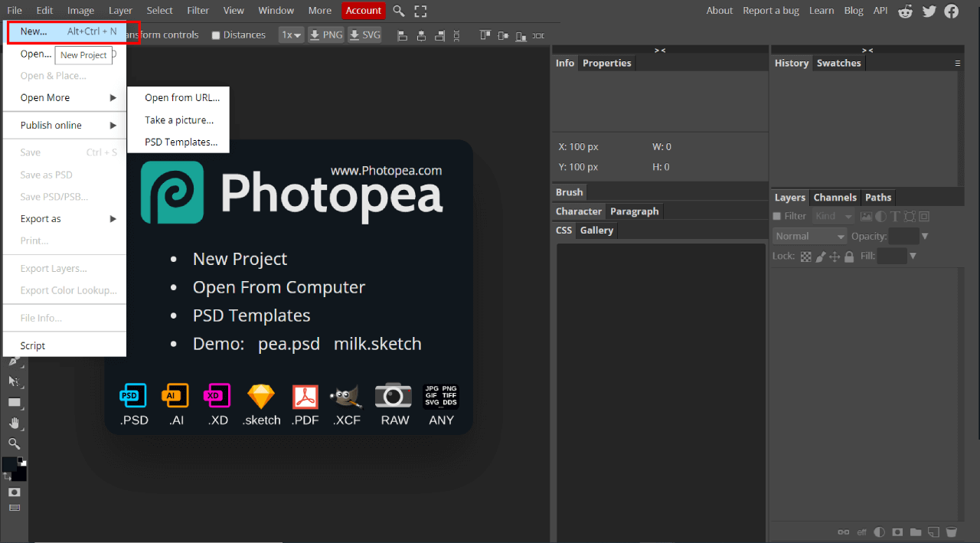The width and height of the screenshot is (980, 543).
Task: Click the .PDF format icon
Action: pos(305,405)
